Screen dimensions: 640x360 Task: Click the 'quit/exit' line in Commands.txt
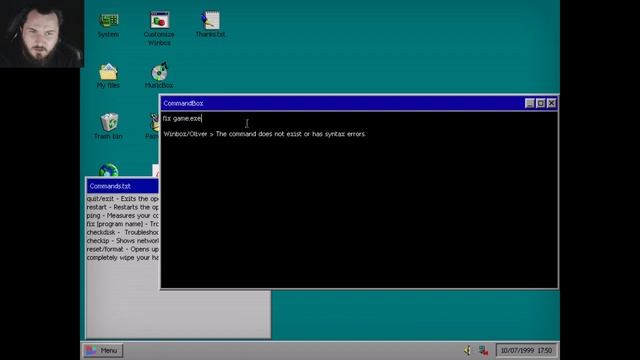pyautogui.click(x=122, y=199)
